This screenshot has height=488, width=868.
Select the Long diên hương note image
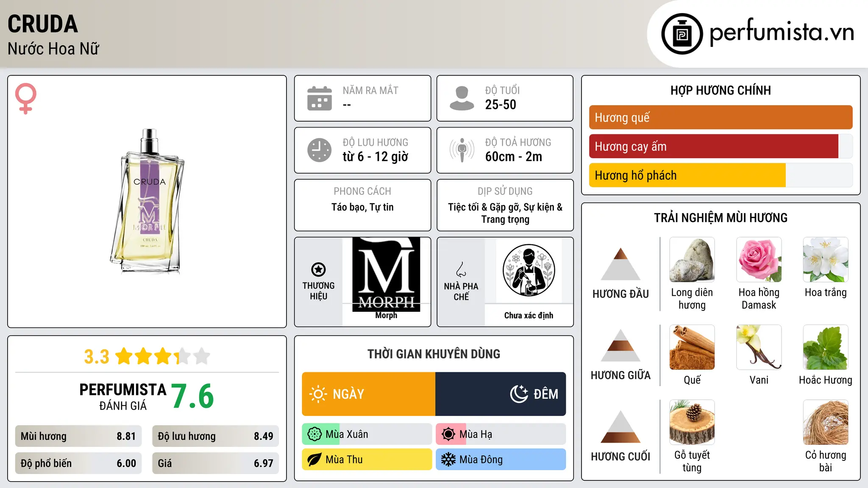point(692,260)
